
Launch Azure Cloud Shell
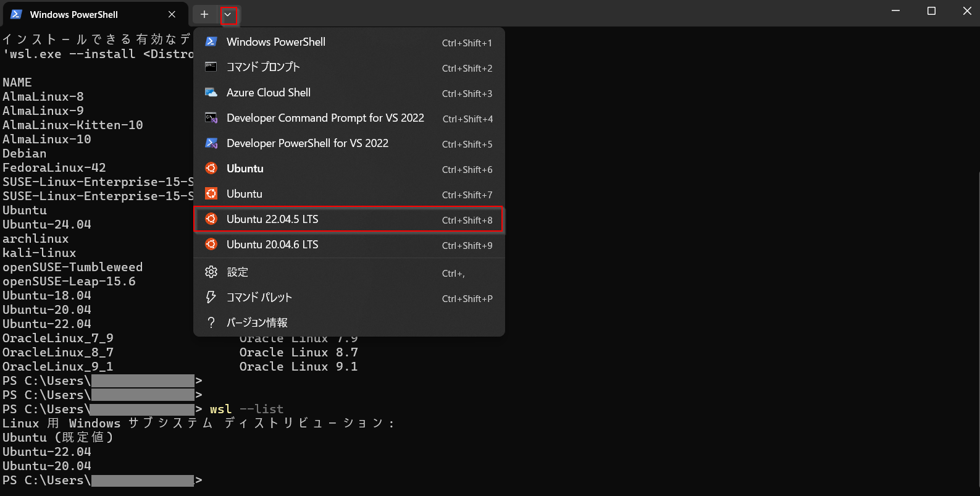click(349, 93)
